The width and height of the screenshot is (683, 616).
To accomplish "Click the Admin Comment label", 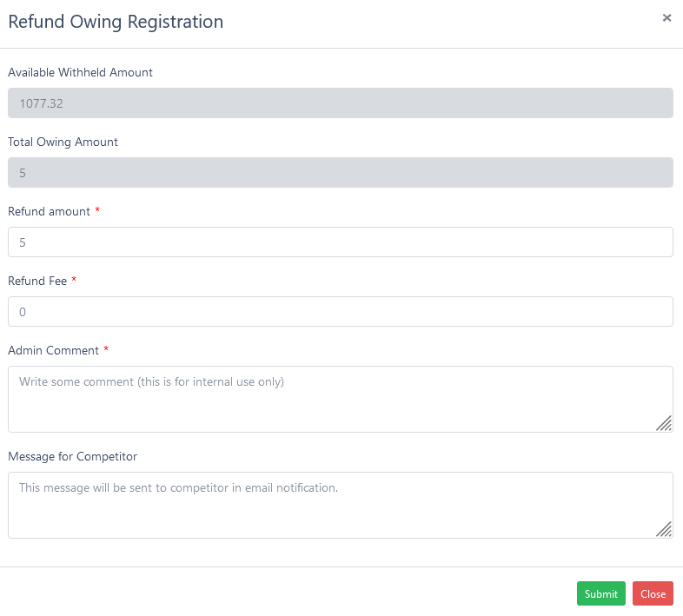I will [53, 350].
